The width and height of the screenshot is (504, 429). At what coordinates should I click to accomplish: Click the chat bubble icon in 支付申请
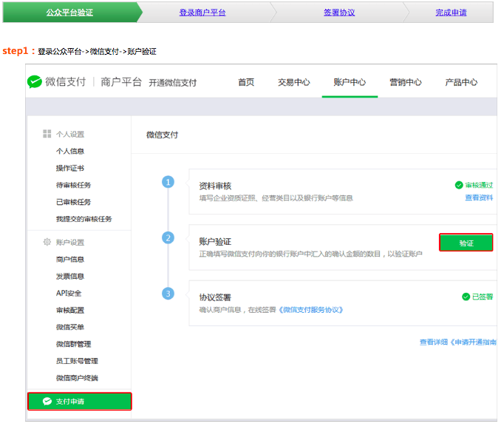[47, 402]
